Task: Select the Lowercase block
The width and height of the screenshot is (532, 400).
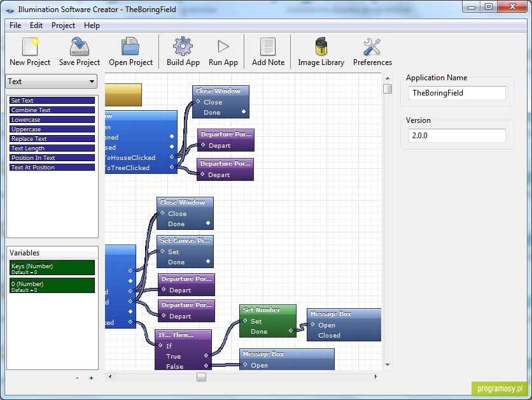Action: (52, 120)
